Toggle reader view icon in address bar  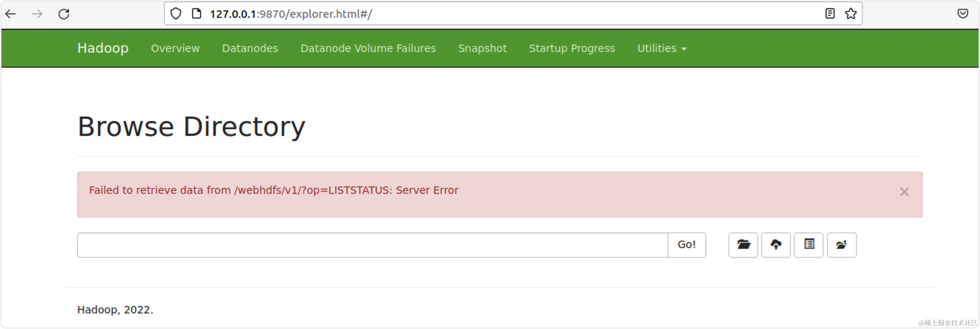[830, 14]
